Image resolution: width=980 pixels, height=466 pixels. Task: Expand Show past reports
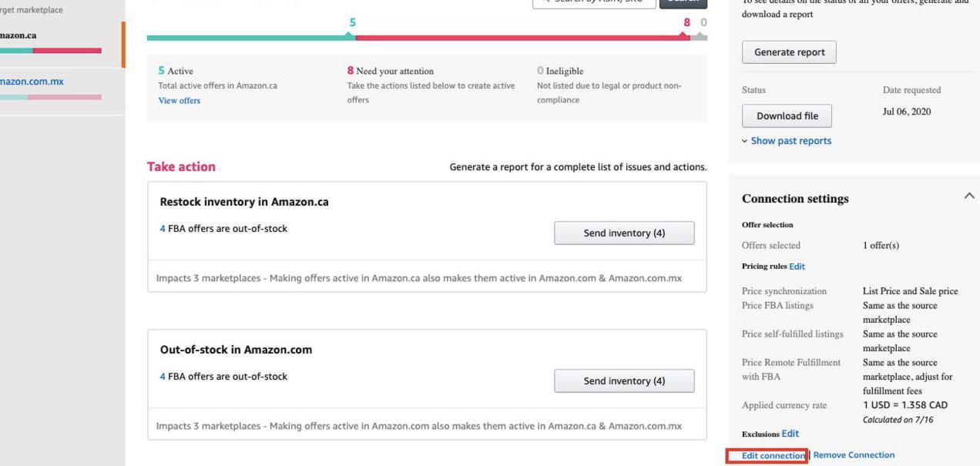tap(786, 139)
